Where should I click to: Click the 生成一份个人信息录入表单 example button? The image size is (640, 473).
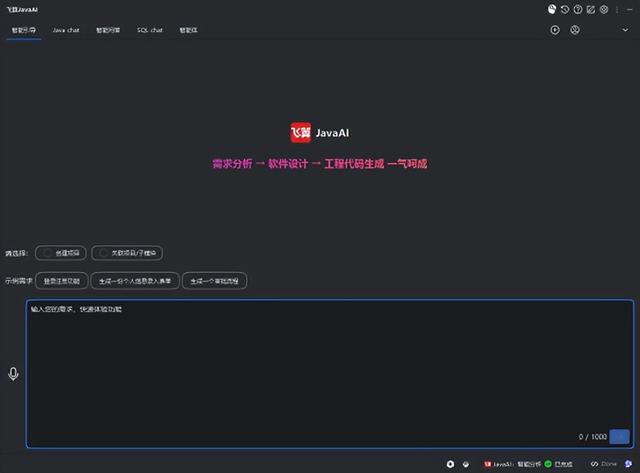point(135,281)
